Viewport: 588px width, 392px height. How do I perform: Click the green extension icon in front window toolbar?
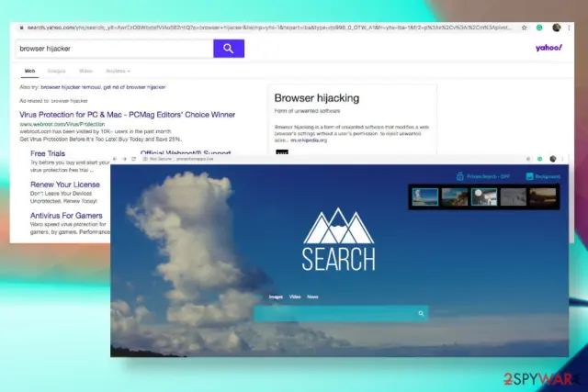pyautogui.click(x=540, y=159)
